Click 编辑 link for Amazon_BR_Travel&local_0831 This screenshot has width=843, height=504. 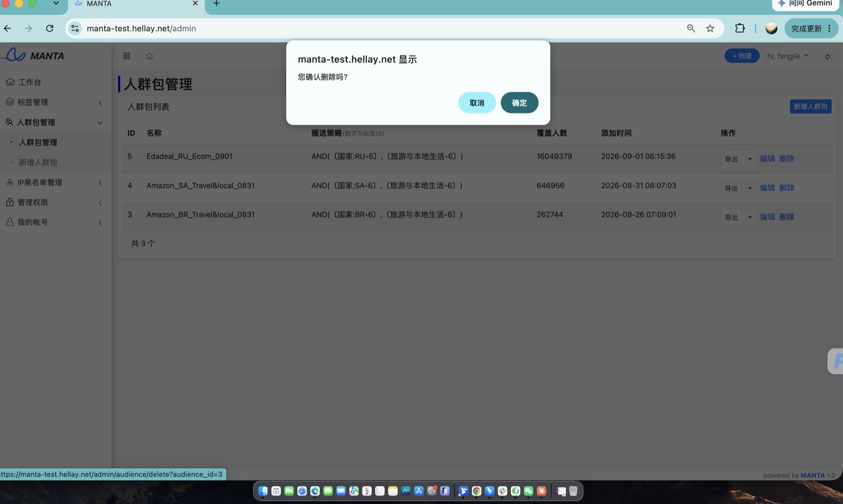coord(768,217)
